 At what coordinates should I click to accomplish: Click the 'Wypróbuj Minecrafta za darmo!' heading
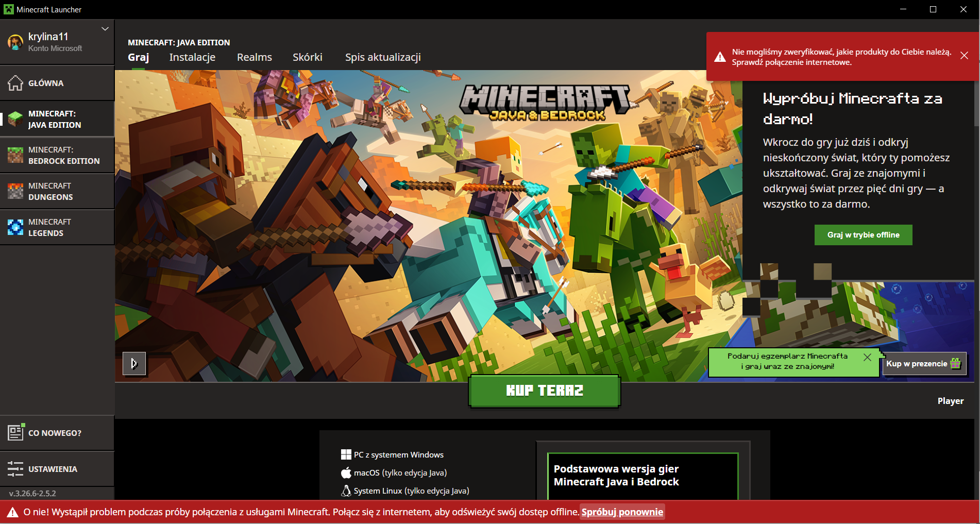click(x=852, y=109)
